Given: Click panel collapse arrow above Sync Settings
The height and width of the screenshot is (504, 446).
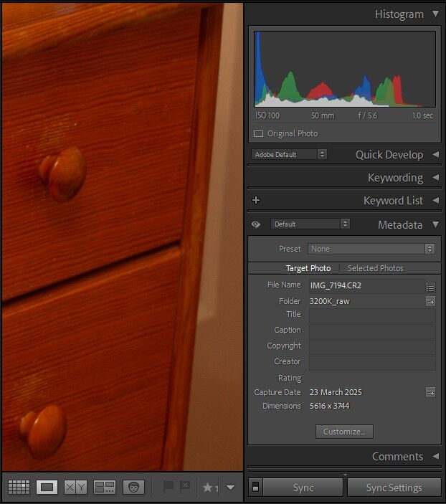Looking at the screenshot, I should coord(345,475).
